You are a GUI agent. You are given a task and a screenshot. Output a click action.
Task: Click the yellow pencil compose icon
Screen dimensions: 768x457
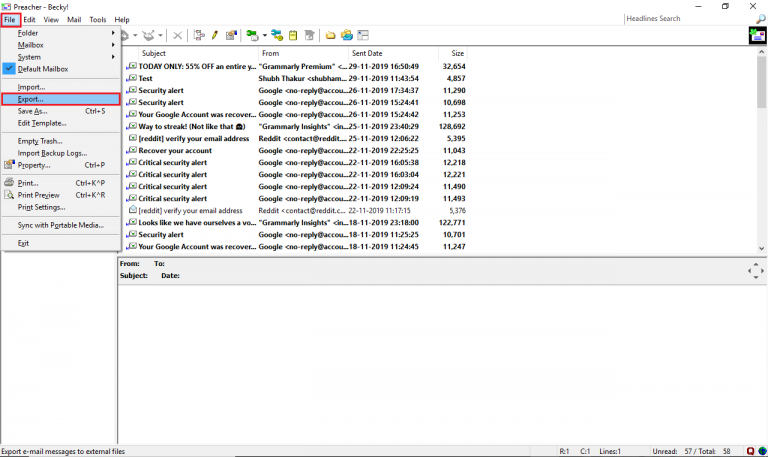(215, 35)
